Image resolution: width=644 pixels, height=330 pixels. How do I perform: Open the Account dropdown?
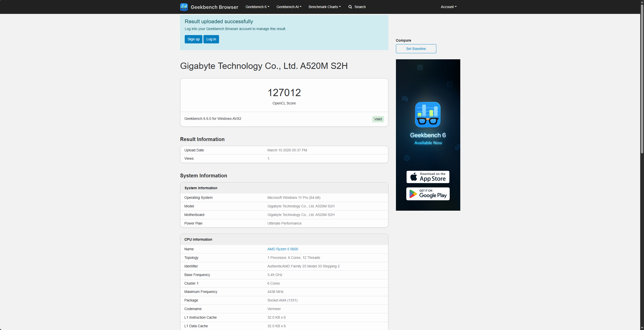(448, 7)
